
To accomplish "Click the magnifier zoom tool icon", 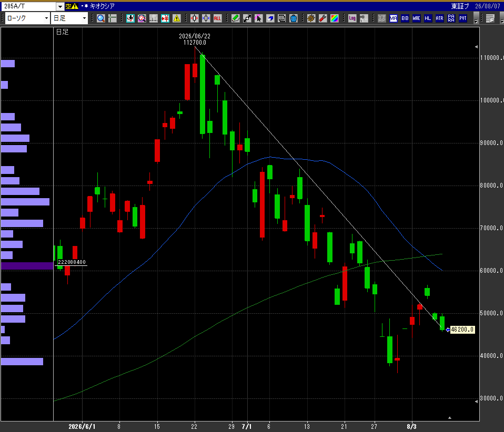I will tap(100, 18).
